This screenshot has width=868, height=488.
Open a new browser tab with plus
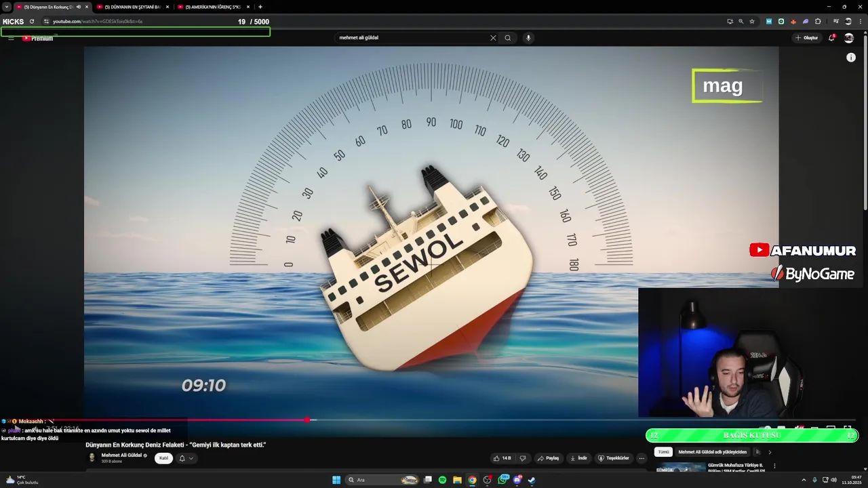pos(260,7)
